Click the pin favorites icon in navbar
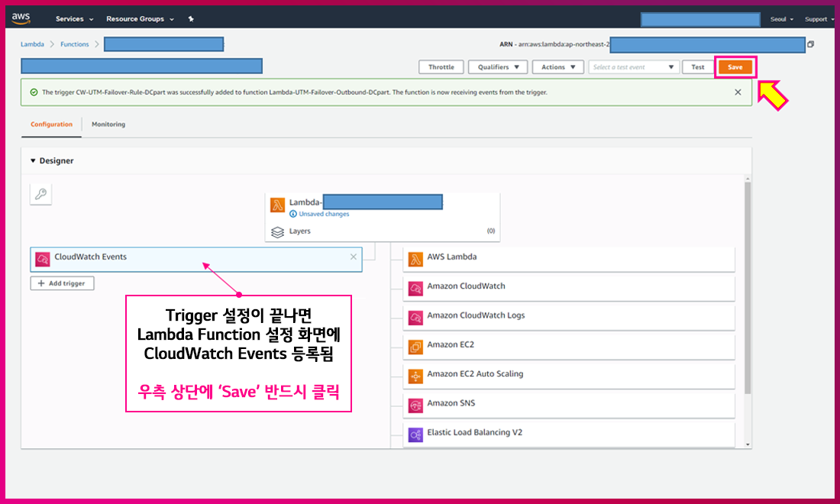Viewport: 840px width, 504px height. coord(191,19)
